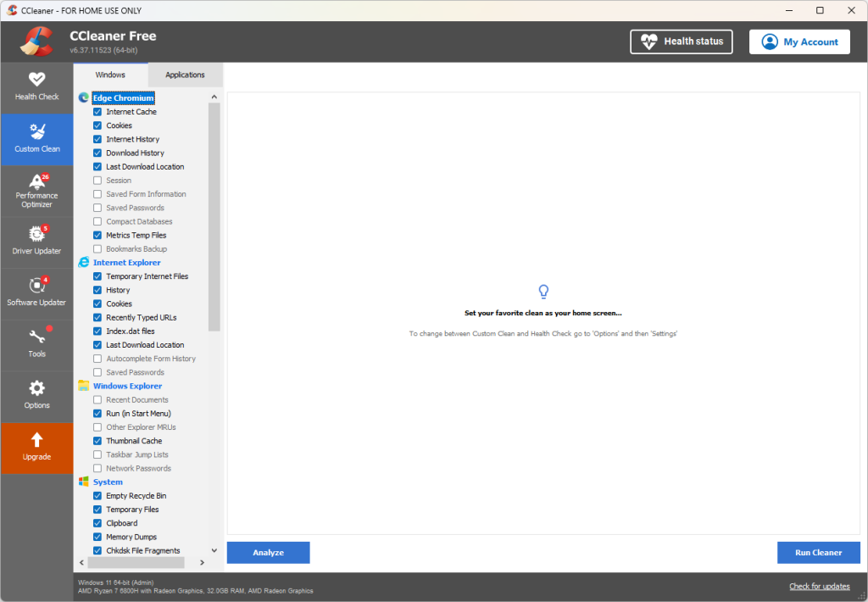868x602 pixels.
Task: Uncheck Edge Internet Cache
Action: [97, 112]
